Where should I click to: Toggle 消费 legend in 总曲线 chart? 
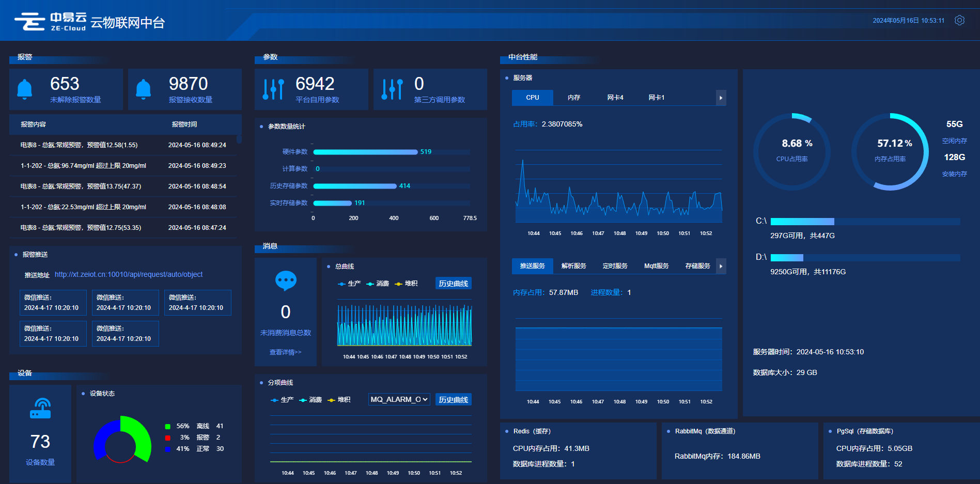(378, 284)
